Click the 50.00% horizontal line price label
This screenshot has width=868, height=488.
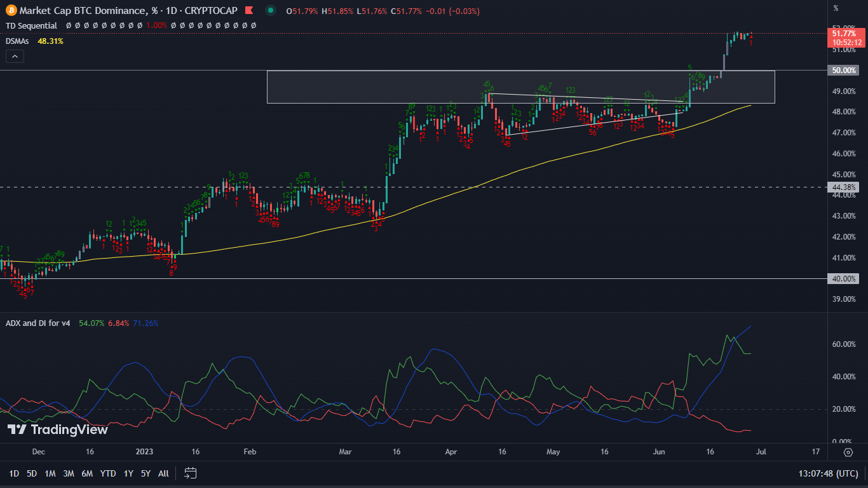click(x=844, y=71)
